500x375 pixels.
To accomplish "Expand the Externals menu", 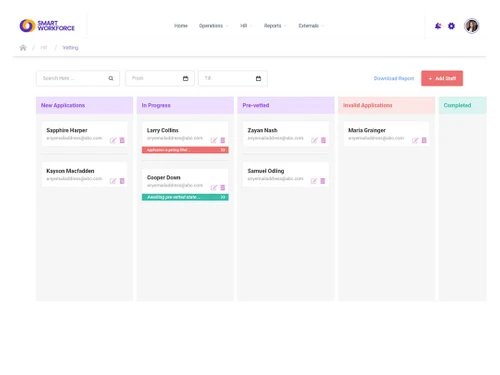I will click(311, 26).
